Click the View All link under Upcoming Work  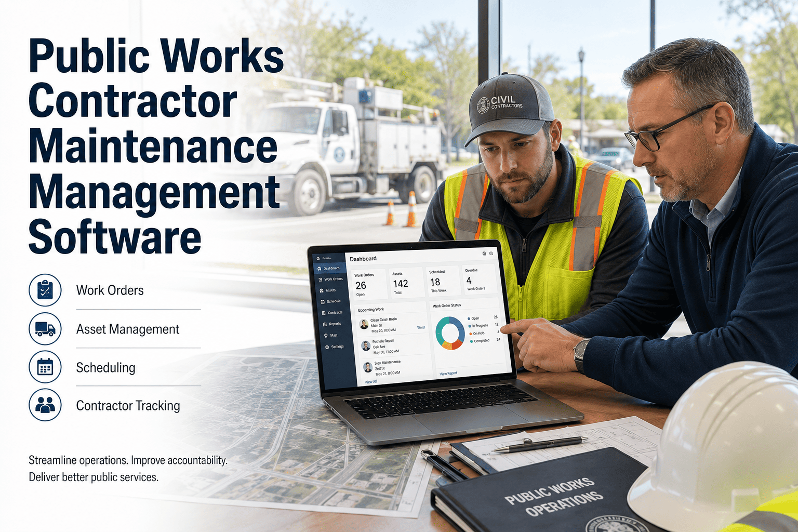coord(371,382)
